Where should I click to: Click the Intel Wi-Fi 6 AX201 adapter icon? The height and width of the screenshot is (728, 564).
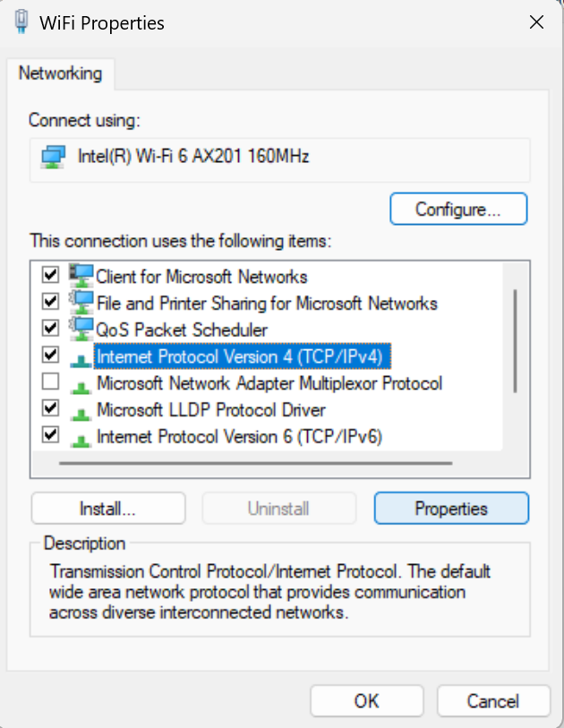pos(53,158)
